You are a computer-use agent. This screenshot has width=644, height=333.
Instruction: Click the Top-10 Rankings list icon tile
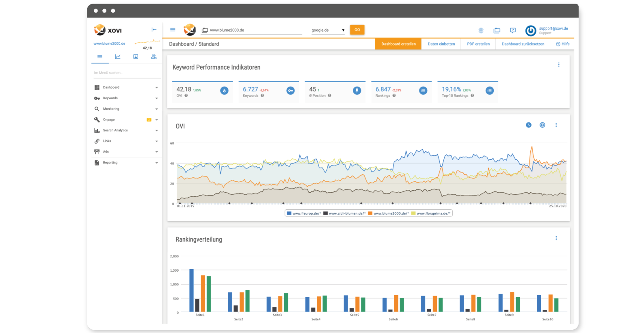tap(490, 91)
